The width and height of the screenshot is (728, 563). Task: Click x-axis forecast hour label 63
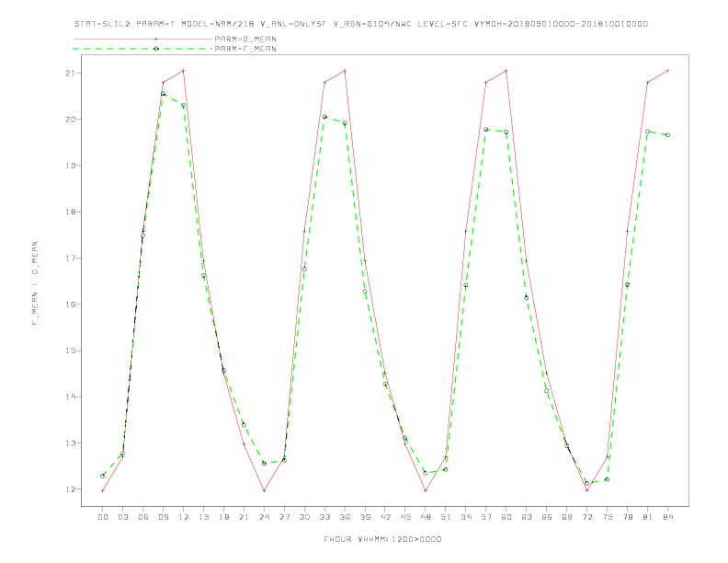(x=527, y=517)
